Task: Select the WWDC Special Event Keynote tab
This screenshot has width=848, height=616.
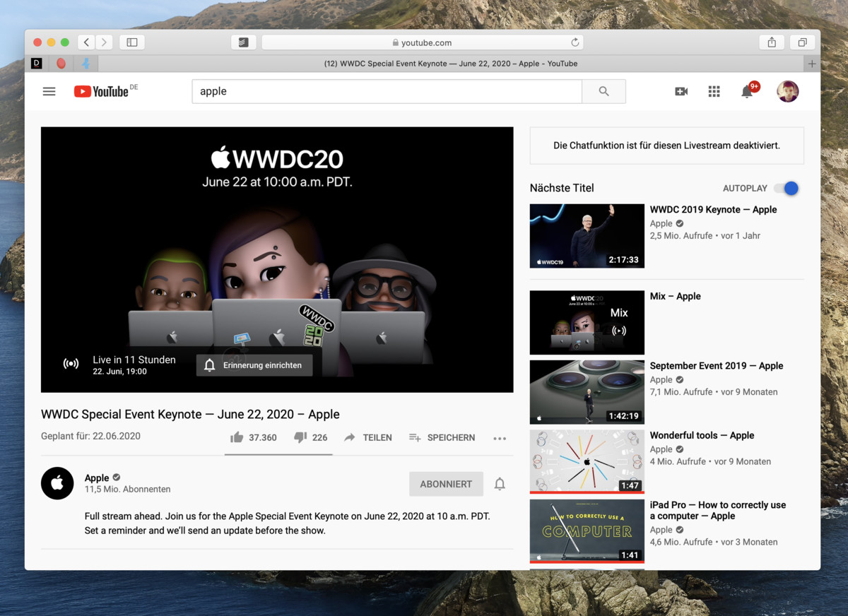Action: [x=451, y=64]
